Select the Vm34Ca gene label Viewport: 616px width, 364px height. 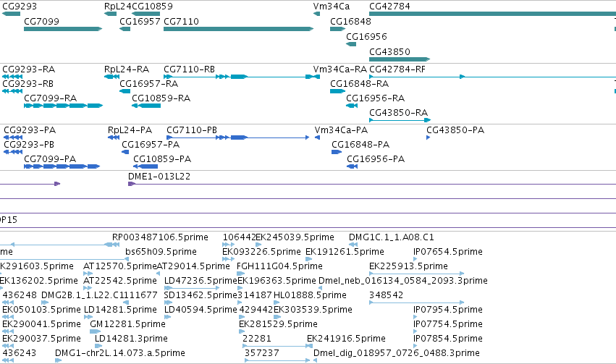click(332, 7)
